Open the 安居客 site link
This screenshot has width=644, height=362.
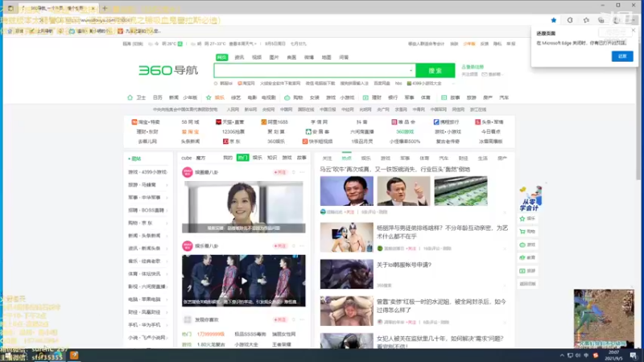(317, 132)
